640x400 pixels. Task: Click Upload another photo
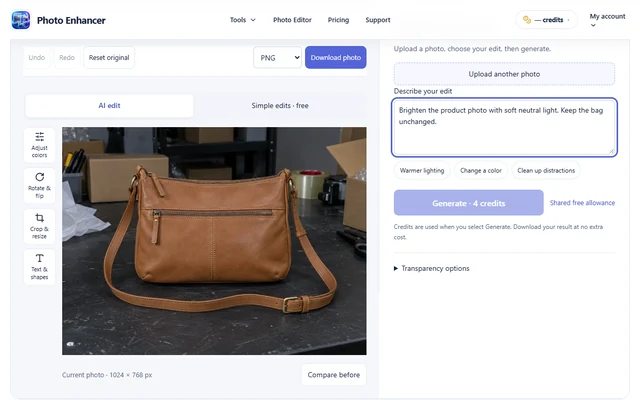click(504, 74)
